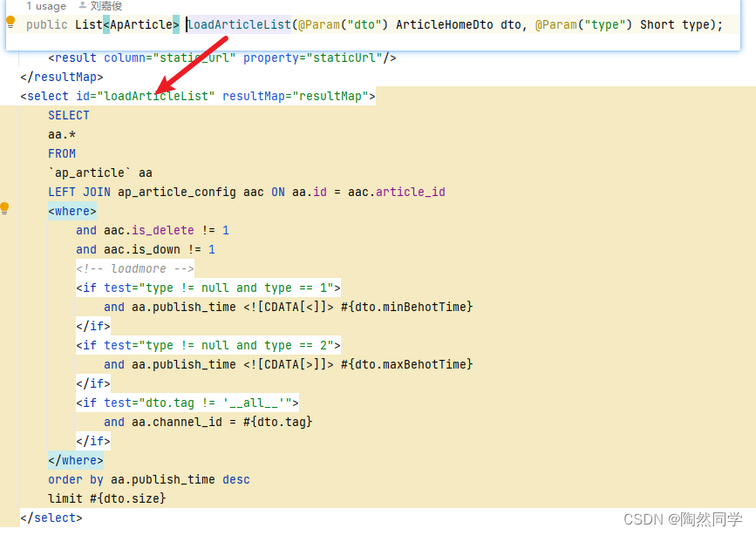Click the <!-- loadmore --> comment
This screenshot has height=535, width=756.
click(135, 269)
